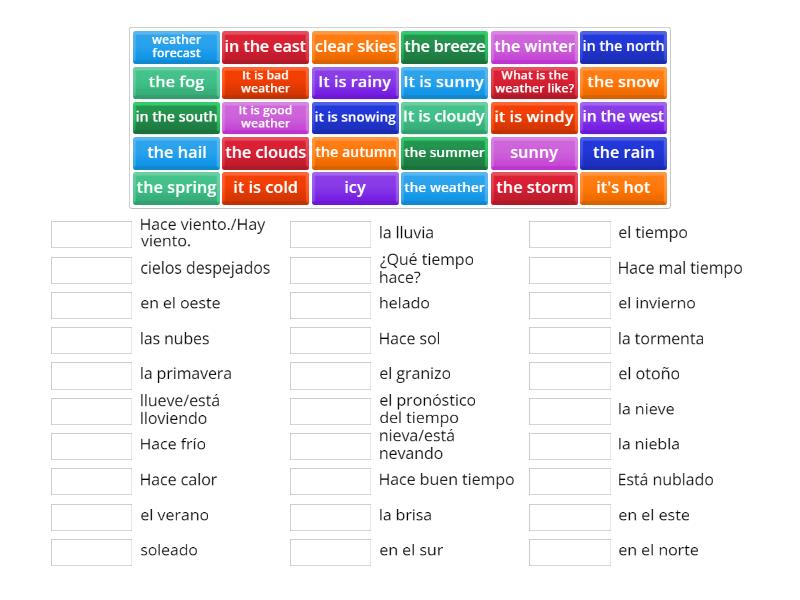800x600 pixels.
Task: Click the answer box beside 'la niebla'
Action: [569, 445]
